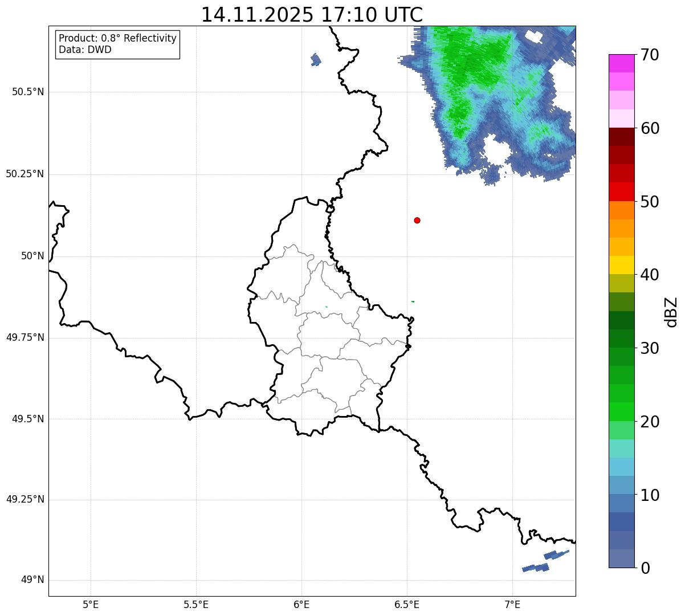This screenshot has width=685, height=616.
Task: Click the longitude label '5°E'
Action: click(91, 604)
